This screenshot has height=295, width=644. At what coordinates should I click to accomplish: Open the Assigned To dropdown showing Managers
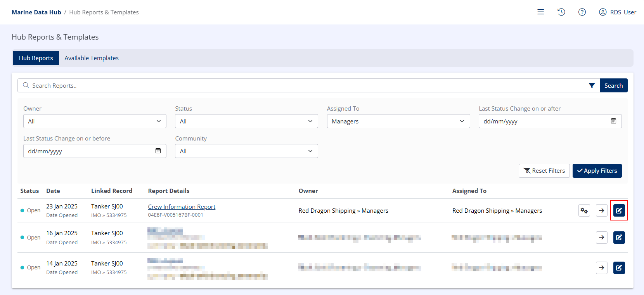pos(398,121)
